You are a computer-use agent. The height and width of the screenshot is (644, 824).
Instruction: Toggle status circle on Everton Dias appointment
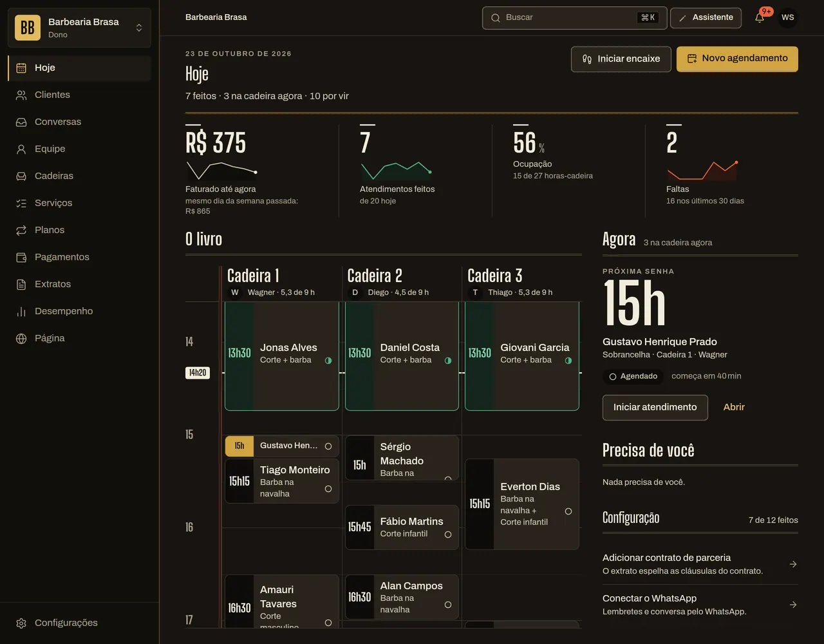(568, 511)
